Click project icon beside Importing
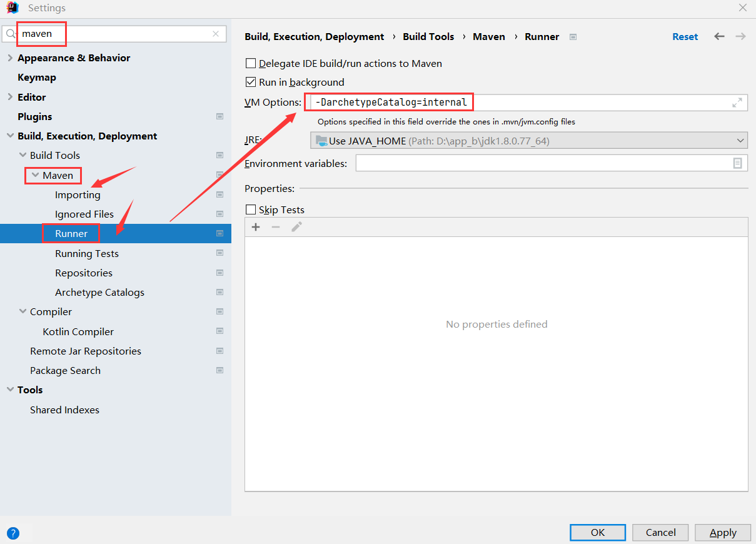This screenshot has width=756, height=544. 219,194
